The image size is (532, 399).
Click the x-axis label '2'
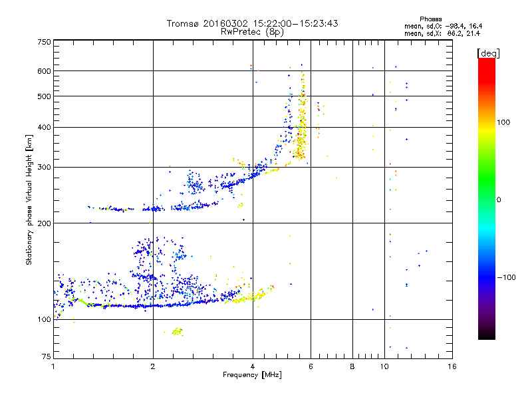point(153,366)
